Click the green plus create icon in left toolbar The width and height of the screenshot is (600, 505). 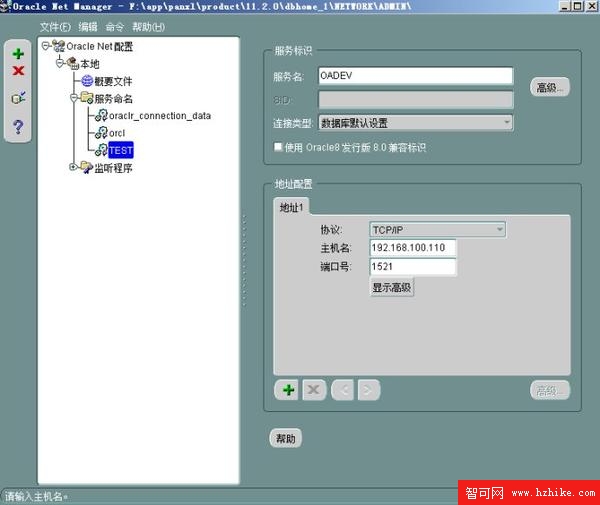pyautogui.click(x=18, y=54)
